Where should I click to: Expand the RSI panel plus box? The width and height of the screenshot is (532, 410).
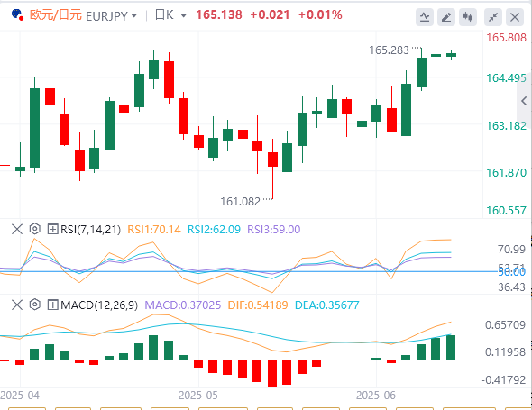(52, 229)
